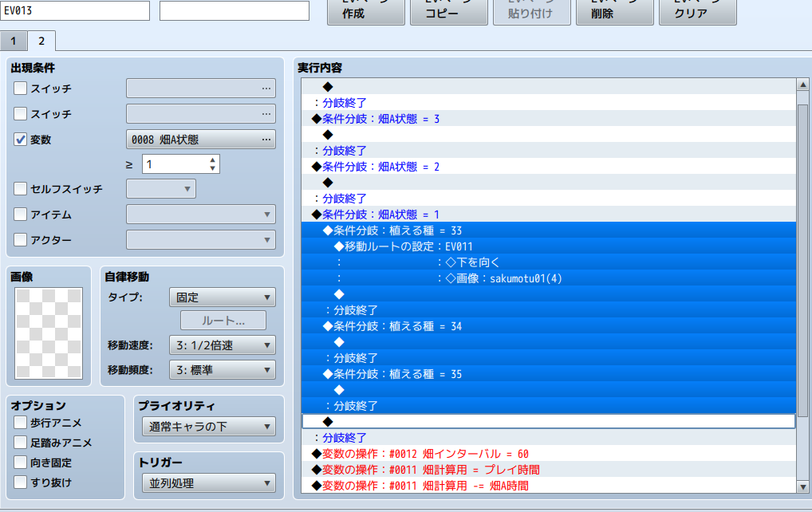Tick the アクター condition checkbox
The height and width of the screenshot is (512, 812).
20,239
